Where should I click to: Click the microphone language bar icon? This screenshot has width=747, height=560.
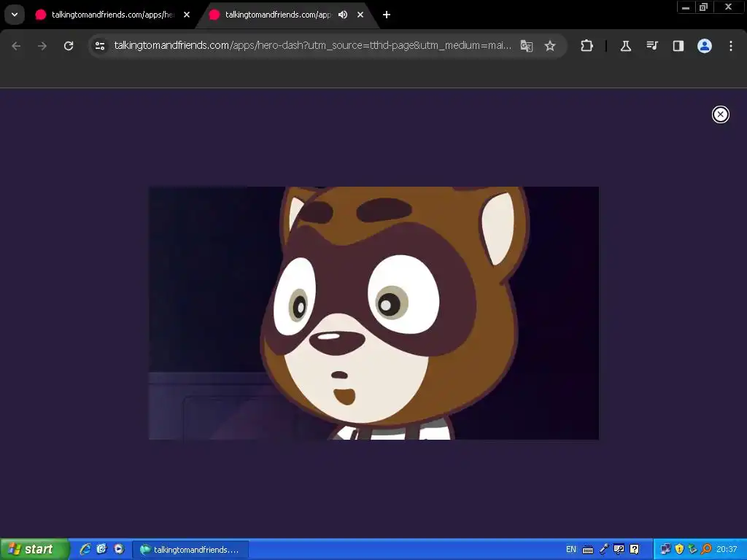tap(603, 549)
